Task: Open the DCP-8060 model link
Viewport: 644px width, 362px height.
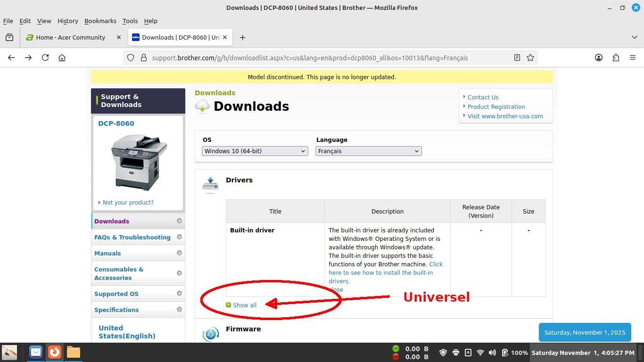Action: click(116, 123)
